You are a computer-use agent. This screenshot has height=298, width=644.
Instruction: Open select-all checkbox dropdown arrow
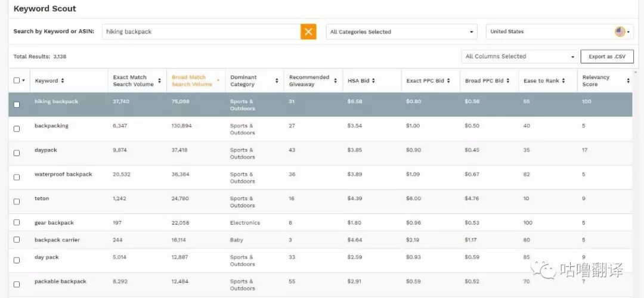[x=23, y=80]
